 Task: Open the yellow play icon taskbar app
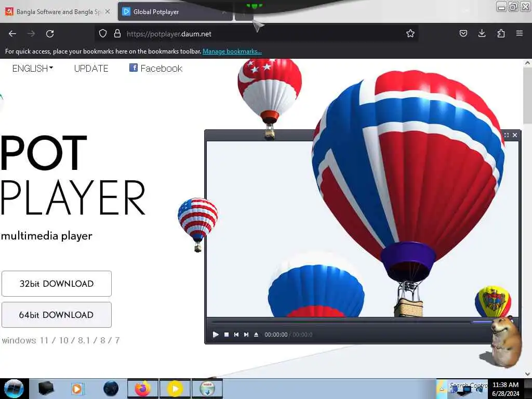tap(175, 389)
